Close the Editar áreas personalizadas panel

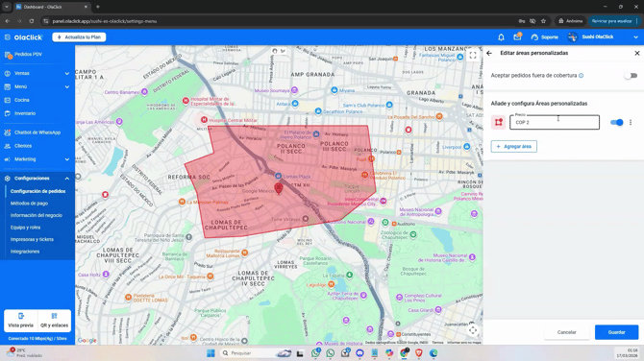click(x=637, y=54)
